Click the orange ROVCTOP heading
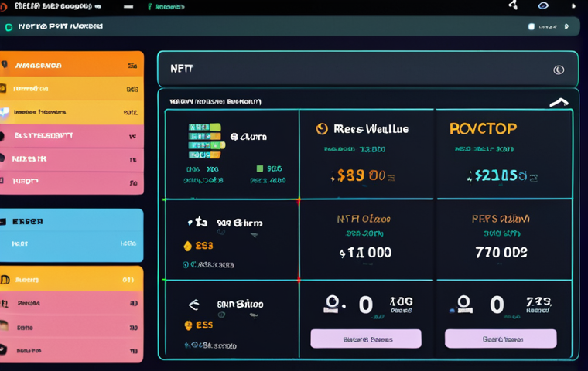The image size is (588, 371). pos(483,129)
